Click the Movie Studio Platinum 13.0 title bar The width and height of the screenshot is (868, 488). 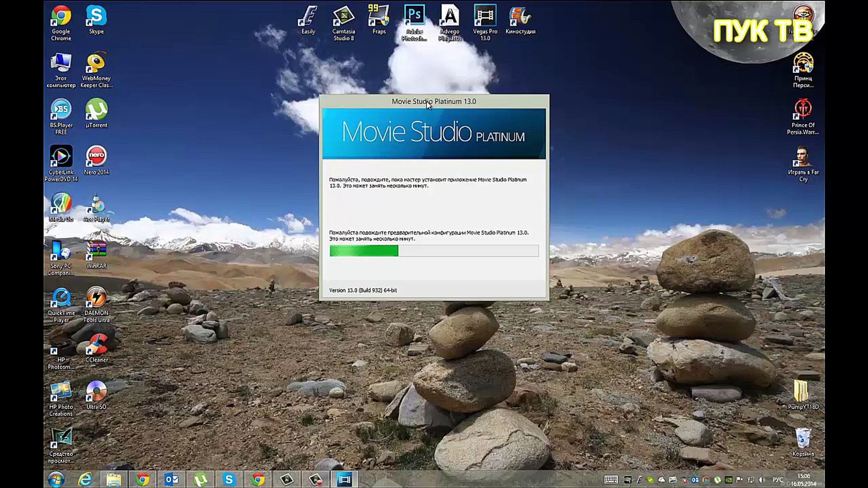click(434, 101)
